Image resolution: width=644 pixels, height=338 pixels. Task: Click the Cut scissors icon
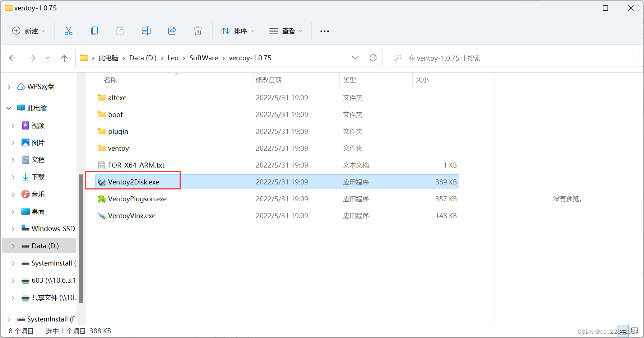point(68,31)
